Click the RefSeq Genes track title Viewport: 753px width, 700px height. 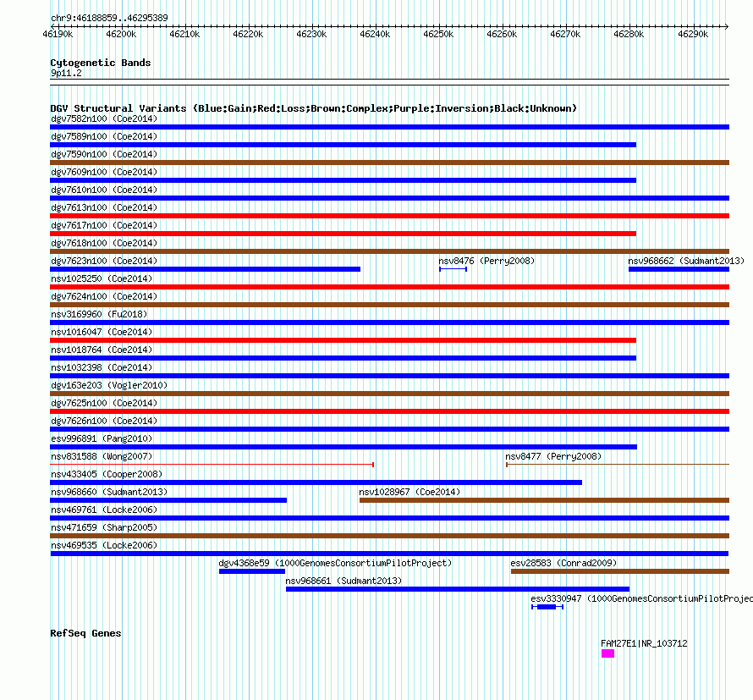[x=85, y=633]
